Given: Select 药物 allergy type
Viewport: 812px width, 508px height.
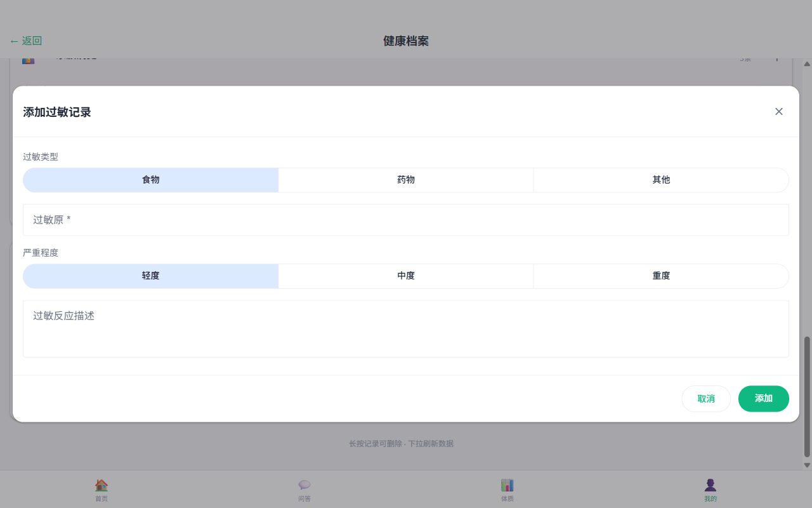Looking at the screenshot, I should (x=406, y=180).
